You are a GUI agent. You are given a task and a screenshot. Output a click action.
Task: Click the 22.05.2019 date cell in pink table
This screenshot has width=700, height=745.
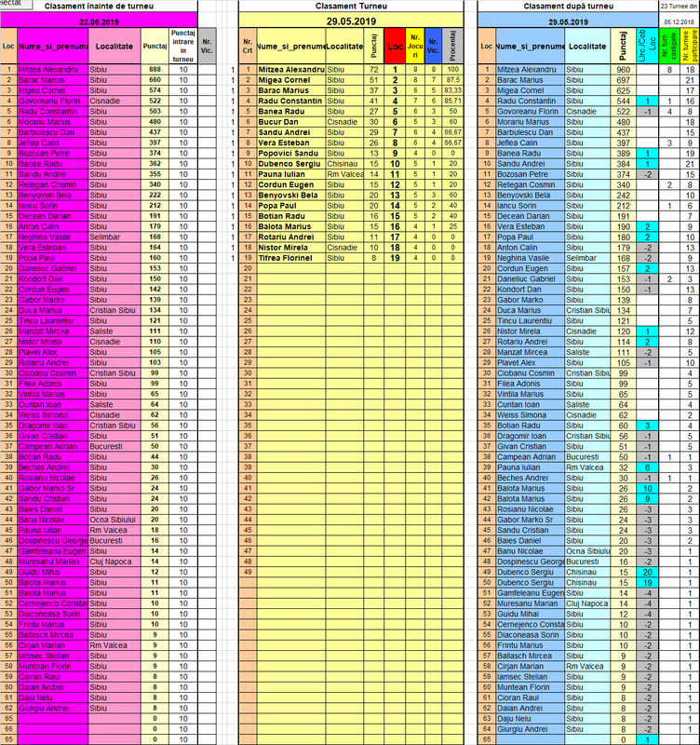click(99, 21)
